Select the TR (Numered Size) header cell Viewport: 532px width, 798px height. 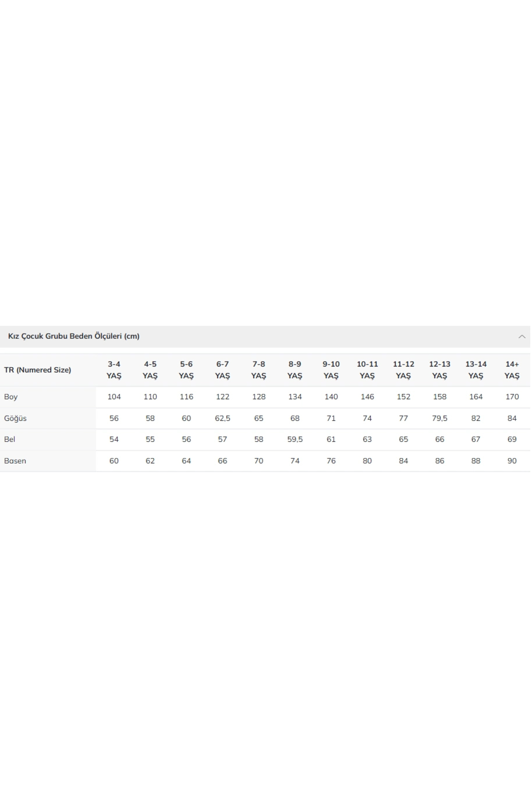pyautogui.click(x=38, y=370)
